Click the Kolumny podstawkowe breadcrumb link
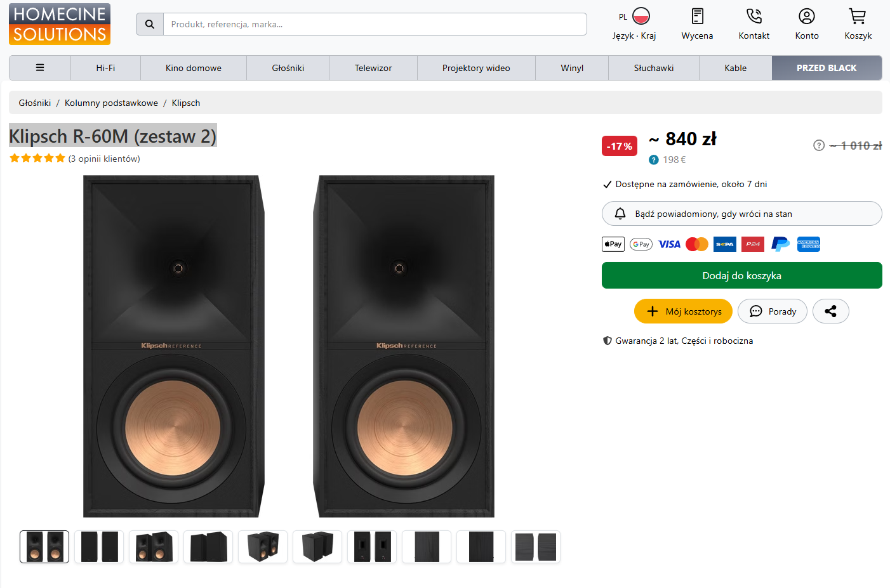Image resolution: width=890 pixels, height=588 pixels. (111, 103)
